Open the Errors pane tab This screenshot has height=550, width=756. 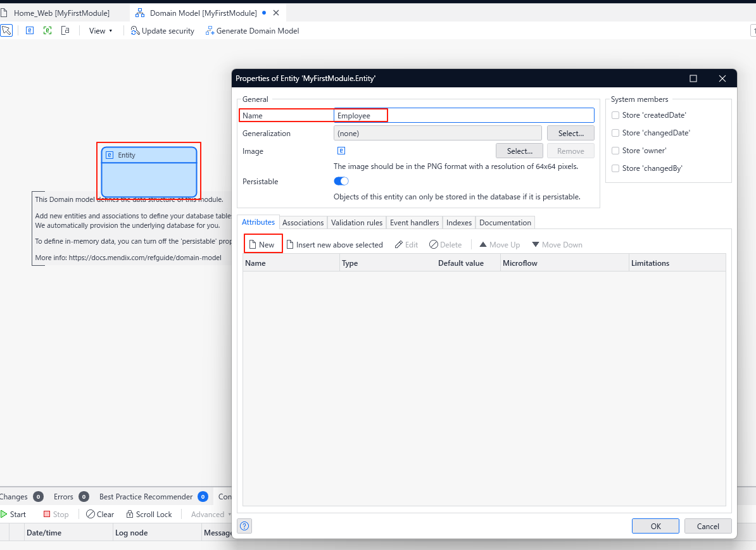tap(71, 496)
